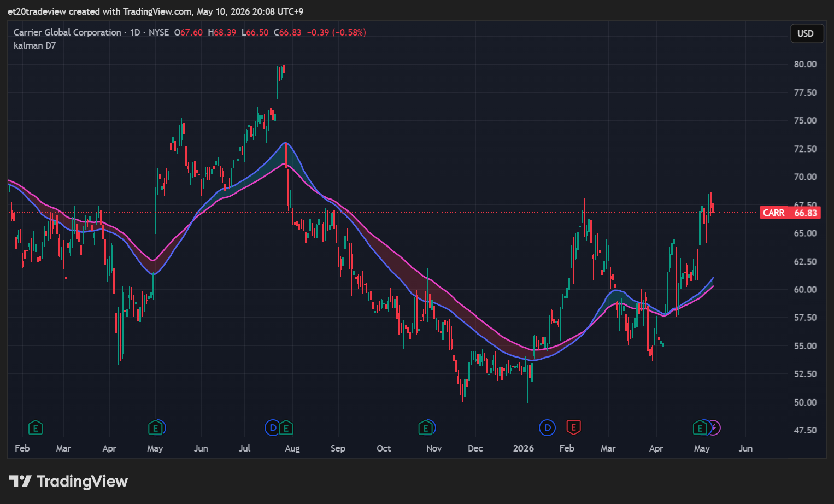Click the CARR price label 66.83
834x504 pixels.
(x=790, y=213)
